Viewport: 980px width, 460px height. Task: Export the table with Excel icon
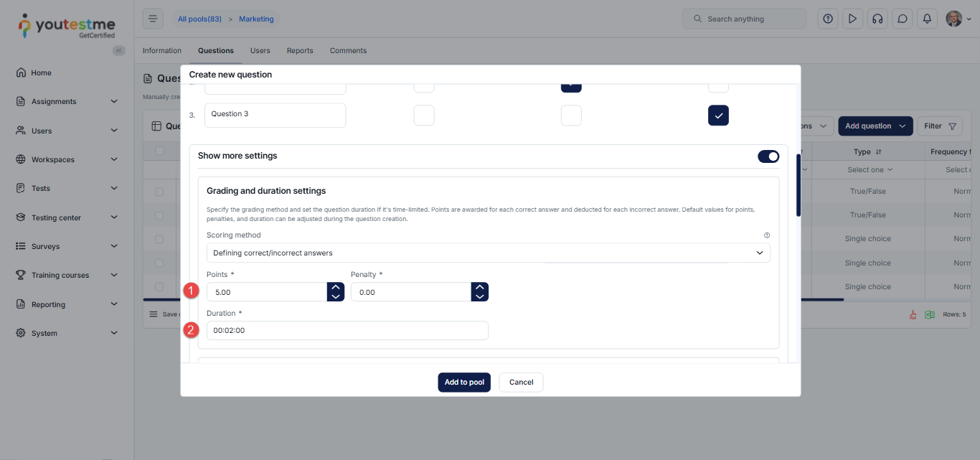930,314
